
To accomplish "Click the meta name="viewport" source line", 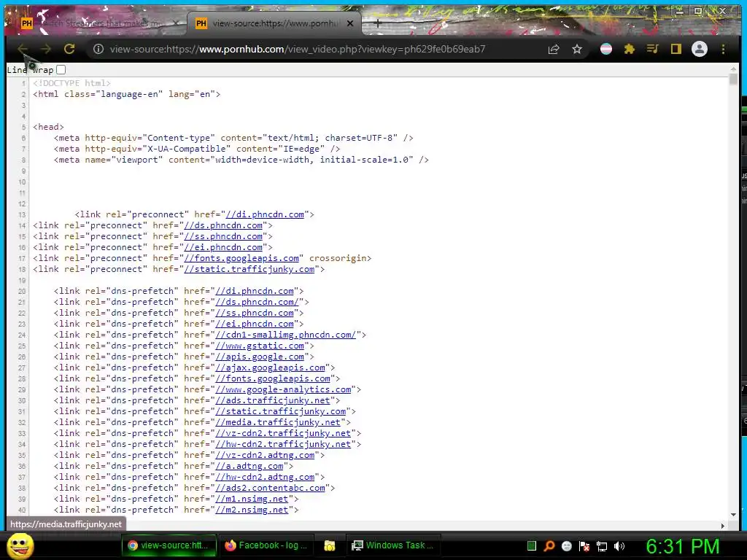I will pos(241,160).
